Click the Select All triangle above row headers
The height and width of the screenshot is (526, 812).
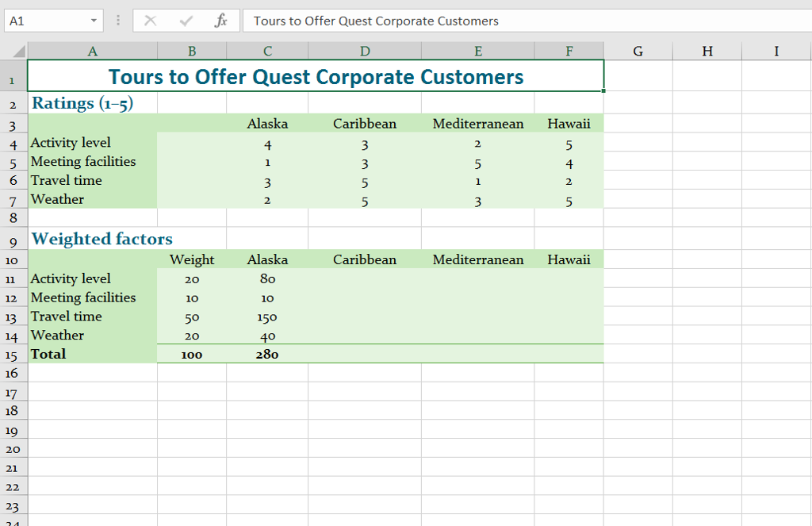pyautogui.click(x=17, y=51)
